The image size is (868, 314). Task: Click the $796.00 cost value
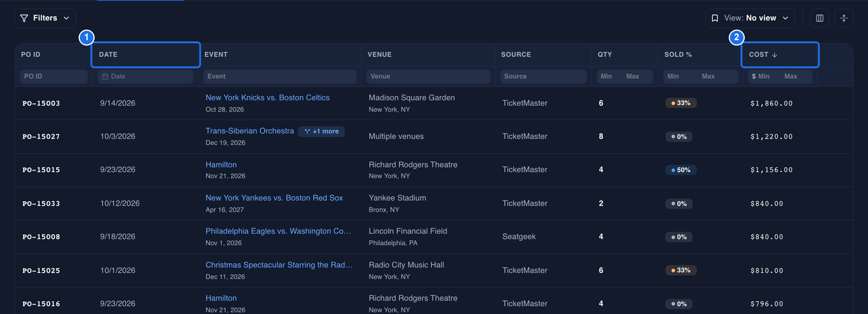click(766, 304)
